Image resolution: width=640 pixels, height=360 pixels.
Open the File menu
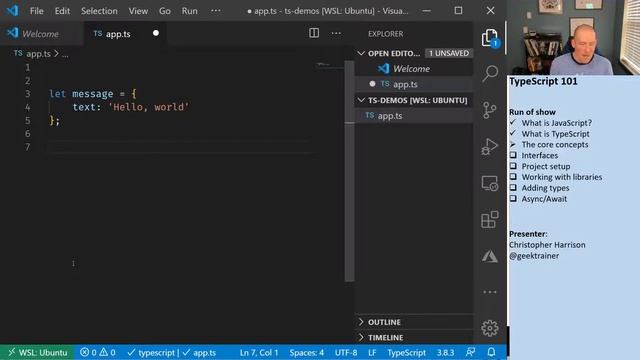coord(37,11)
